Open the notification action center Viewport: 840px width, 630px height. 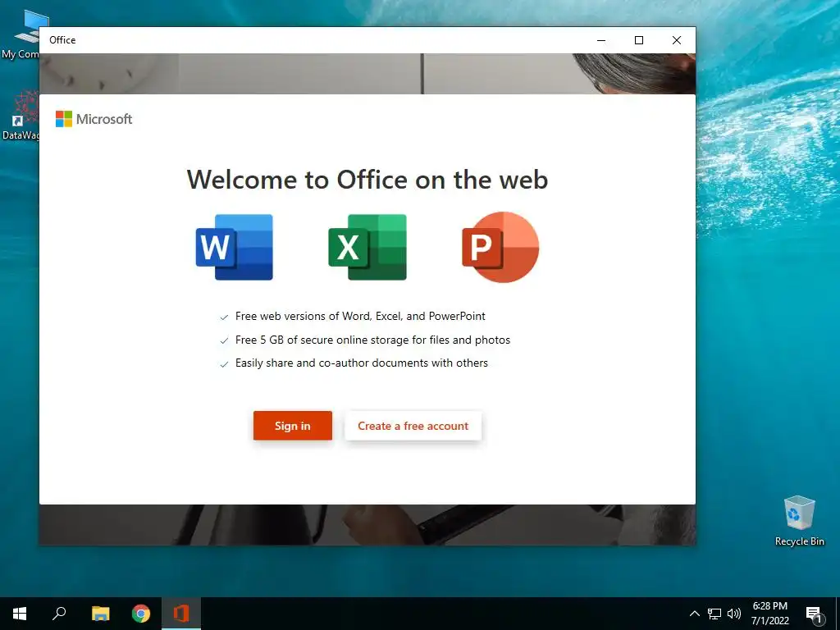[814, 614]
